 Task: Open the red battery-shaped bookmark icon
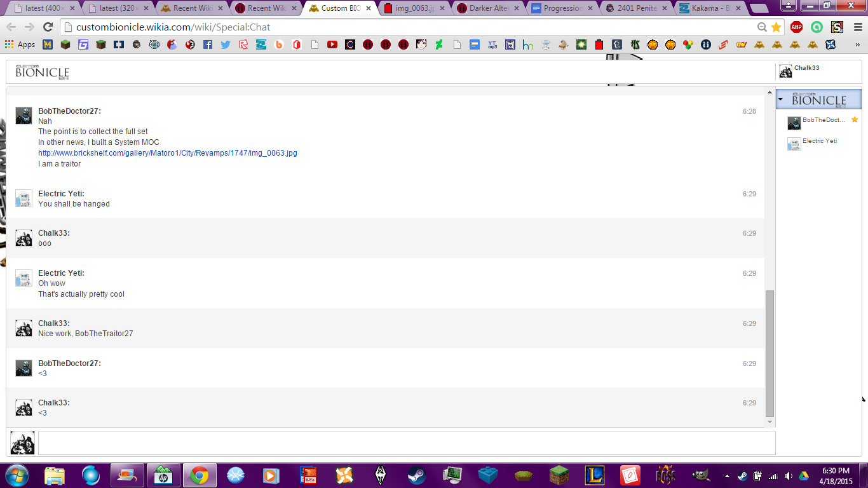(x=599, y=44)
